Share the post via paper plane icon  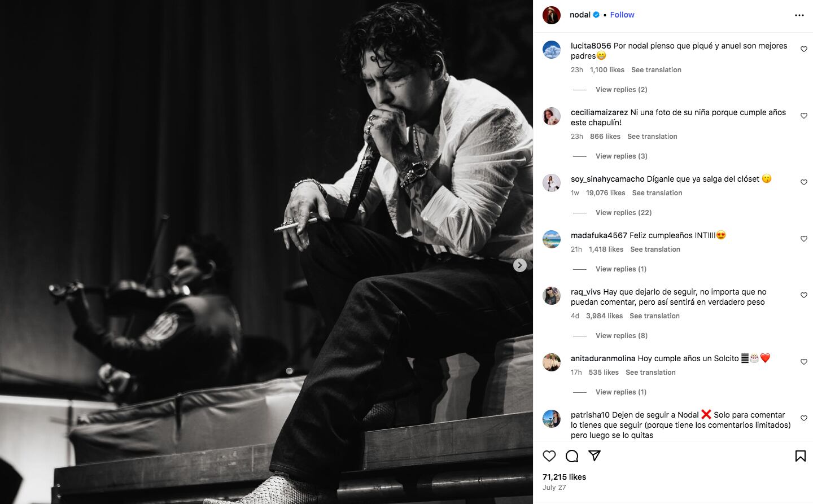(595, 455)
